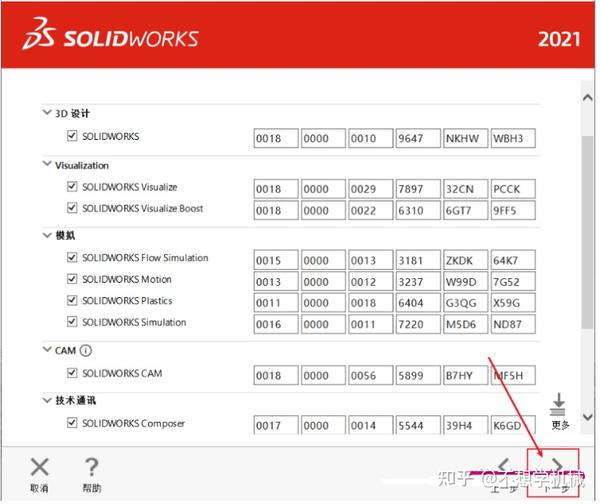Collapse the CAM section
Screen dimensions: 600x504
point(47,349)
